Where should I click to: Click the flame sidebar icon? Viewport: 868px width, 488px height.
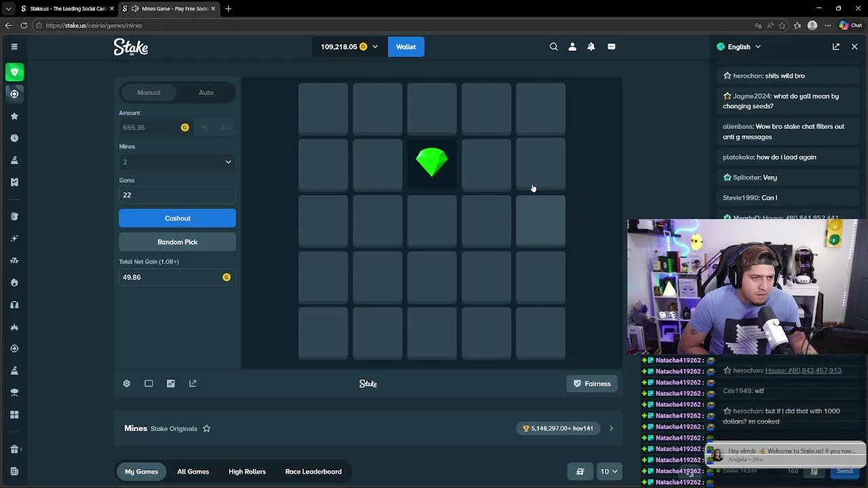pyautogui.click(x=14, y=283)
